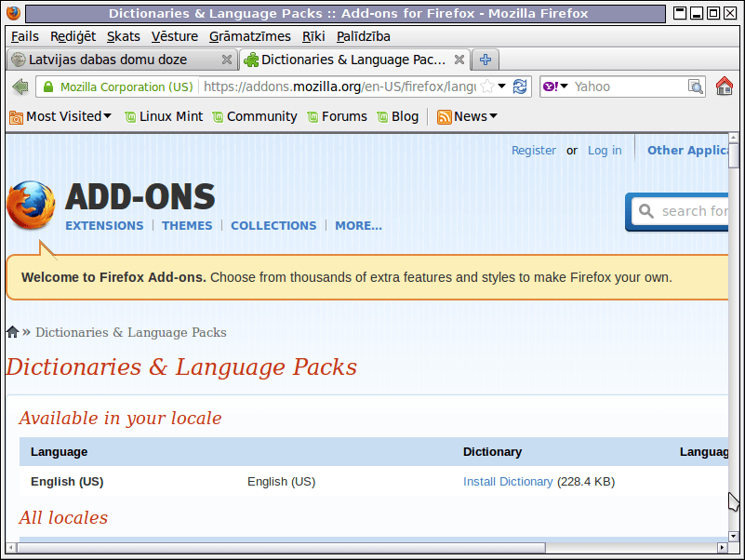This screenshot has height=560, width=745.
Task: Click the Dictionaries & Language Packs breadcrumb text
Action: coord(130,332)
